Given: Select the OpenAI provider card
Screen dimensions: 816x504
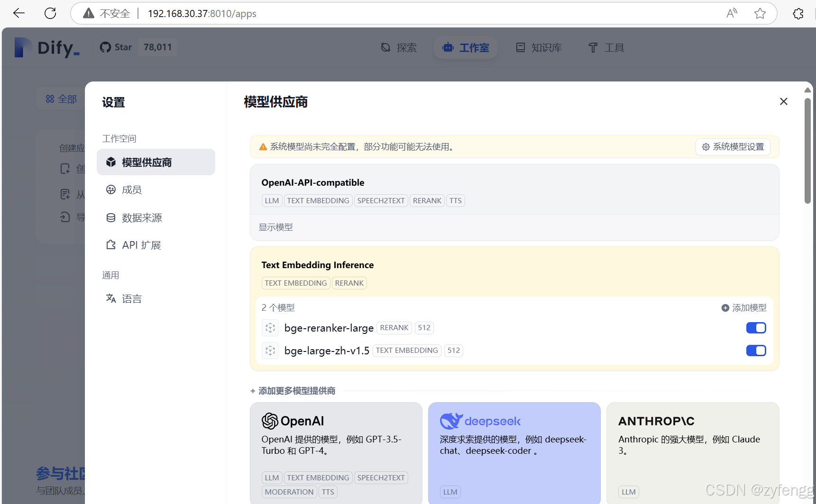Looking at the screenshot, I should [x=336, y=453].
